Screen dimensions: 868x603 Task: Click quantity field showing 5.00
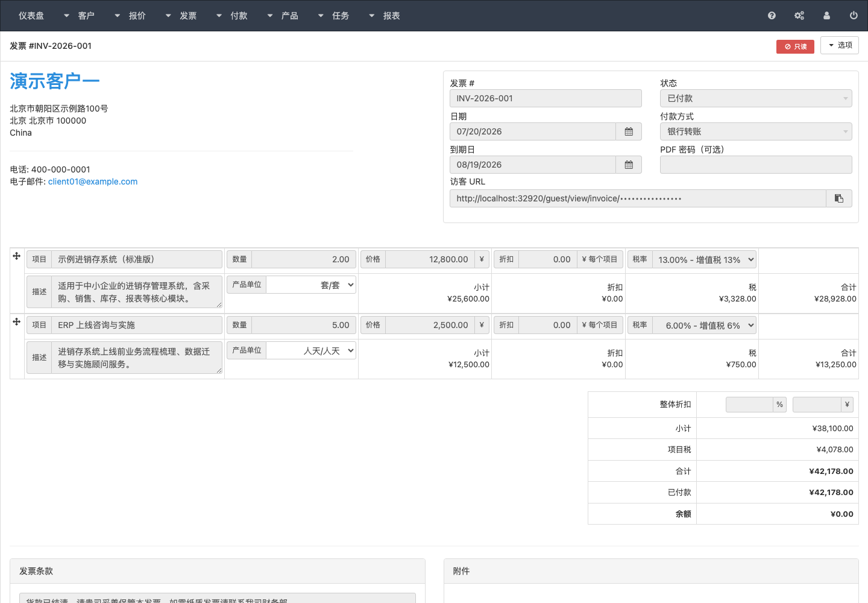point(304,325)
